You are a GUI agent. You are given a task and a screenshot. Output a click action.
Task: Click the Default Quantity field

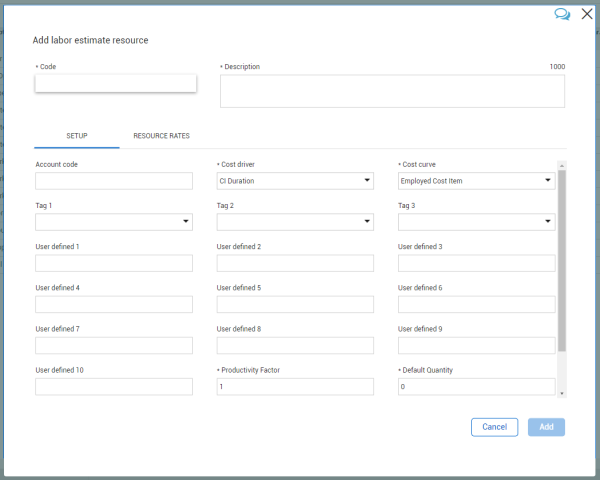click(476, 387)
